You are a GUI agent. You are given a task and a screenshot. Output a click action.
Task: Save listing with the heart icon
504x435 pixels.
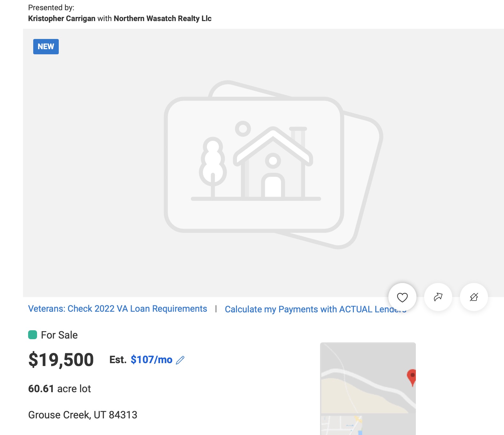(402, 297)
